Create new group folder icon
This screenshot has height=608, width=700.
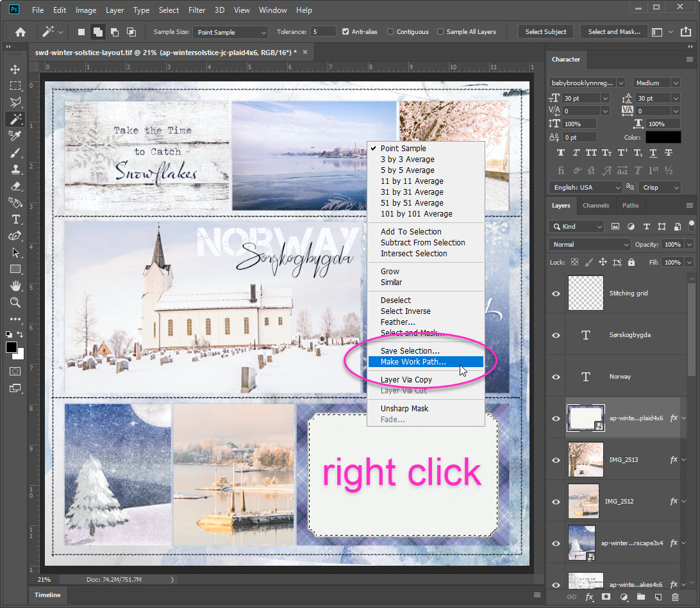(640, 597)
